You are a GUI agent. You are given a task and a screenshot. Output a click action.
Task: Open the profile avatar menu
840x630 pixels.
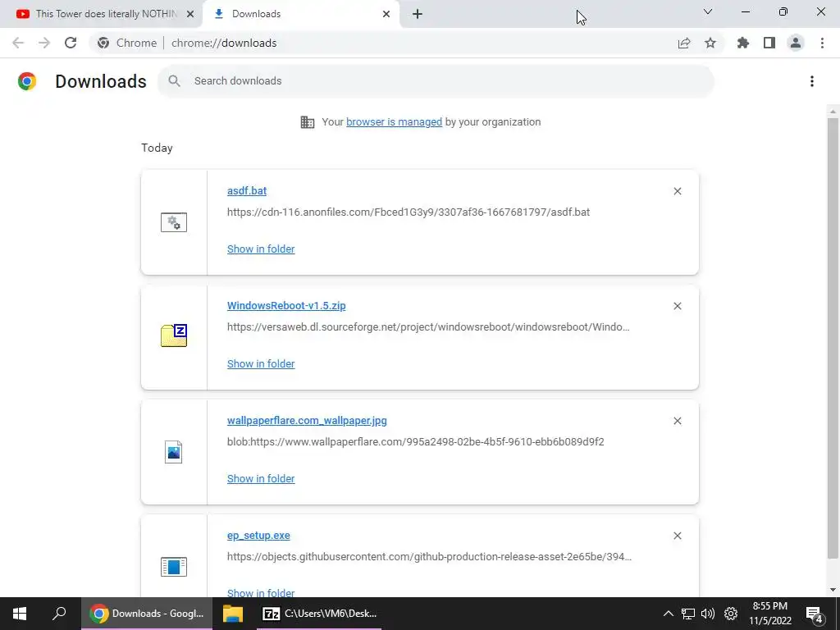pyautogui.click(x=796, y=43)
